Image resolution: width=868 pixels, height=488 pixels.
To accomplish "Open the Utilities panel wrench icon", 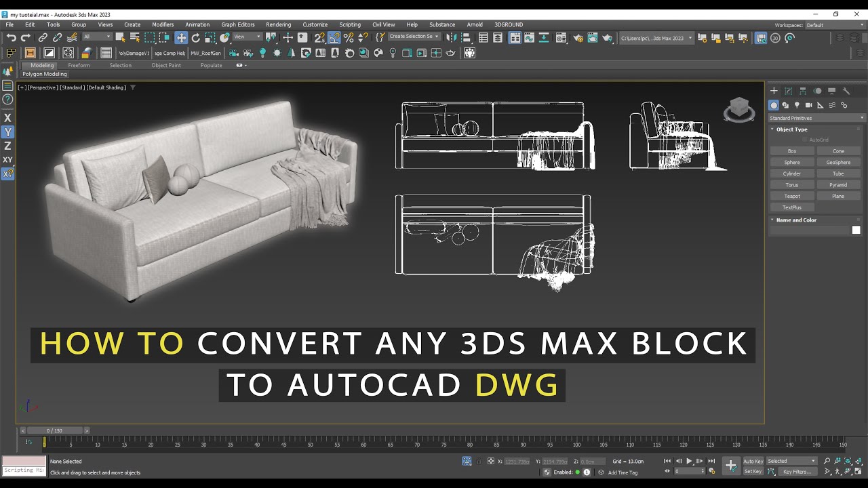I will pos(847,90).
